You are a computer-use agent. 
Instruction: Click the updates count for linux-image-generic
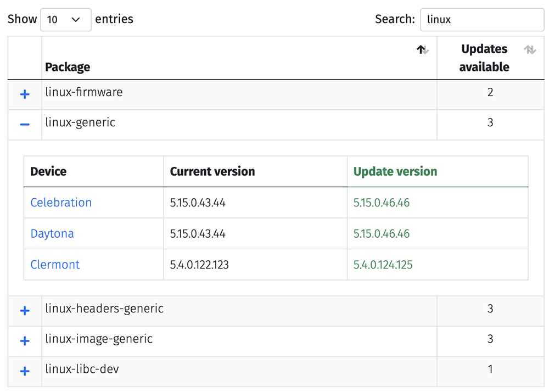point(490,339)
